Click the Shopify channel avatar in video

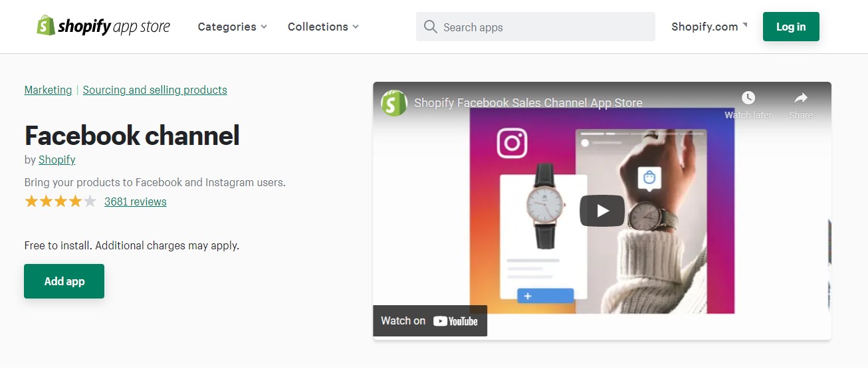coord(393,103)
